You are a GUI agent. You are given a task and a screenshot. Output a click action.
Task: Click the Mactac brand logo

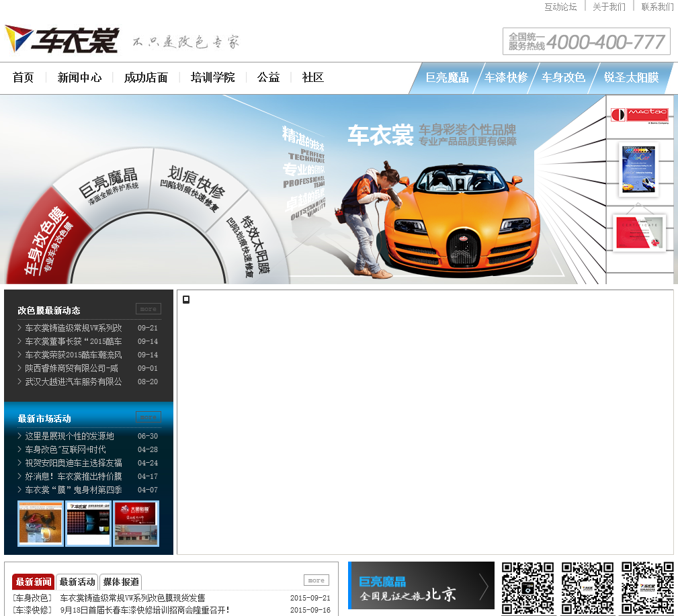(x=639, y=115)
